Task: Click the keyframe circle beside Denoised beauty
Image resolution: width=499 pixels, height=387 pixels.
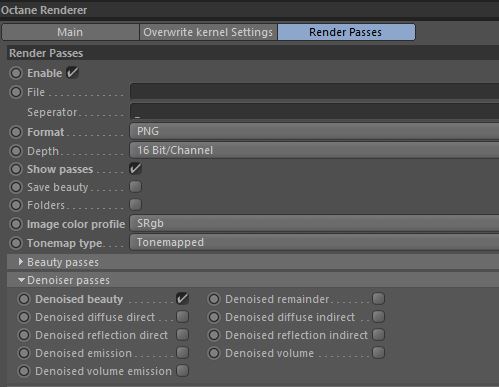Action: pos(24,299)
